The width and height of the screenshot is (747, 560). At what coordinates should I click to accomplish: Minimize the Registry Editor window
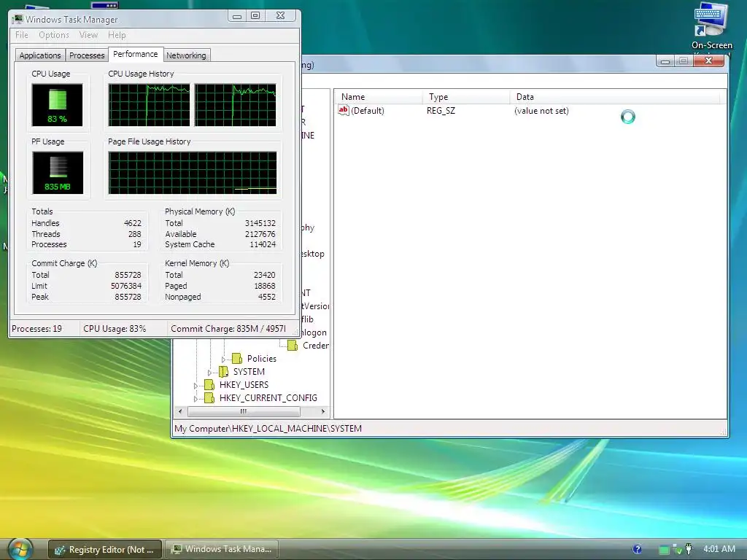click(665, 61)
